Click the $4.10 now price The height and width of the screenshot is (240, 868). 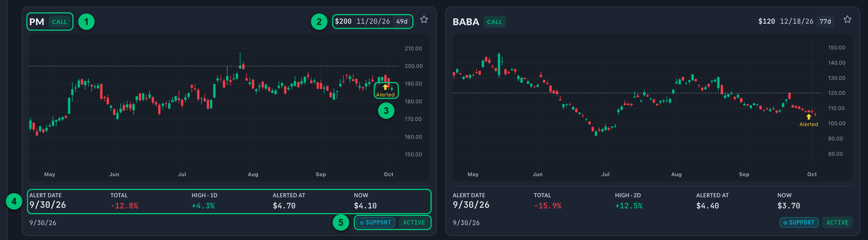[365, 206]
